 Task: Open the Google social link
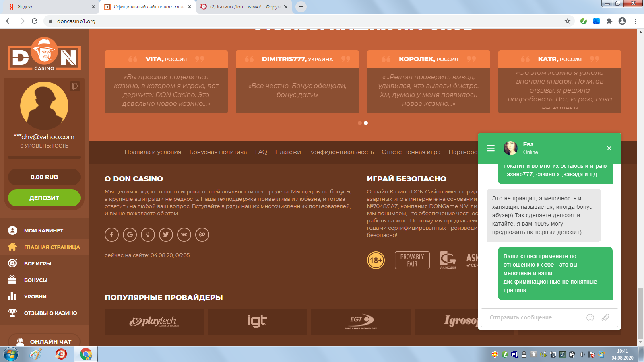[x=130, y=234]
